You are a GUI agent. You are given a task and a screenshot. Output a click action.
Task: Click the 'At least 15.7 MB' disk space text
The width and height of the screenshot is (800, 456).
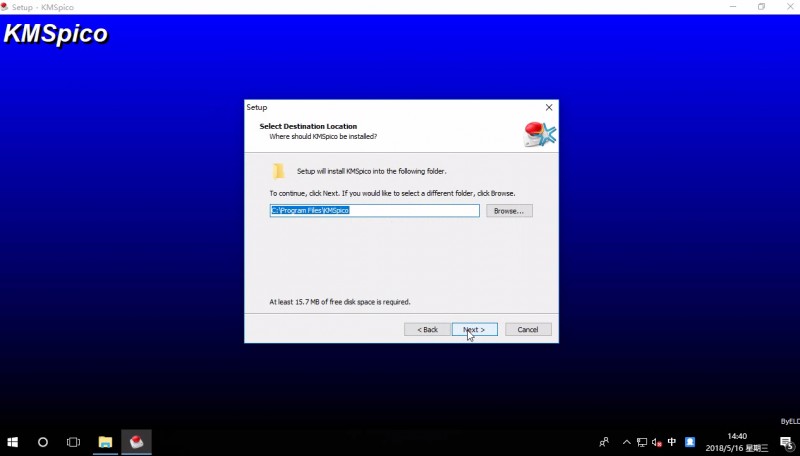tap(340, 302)
